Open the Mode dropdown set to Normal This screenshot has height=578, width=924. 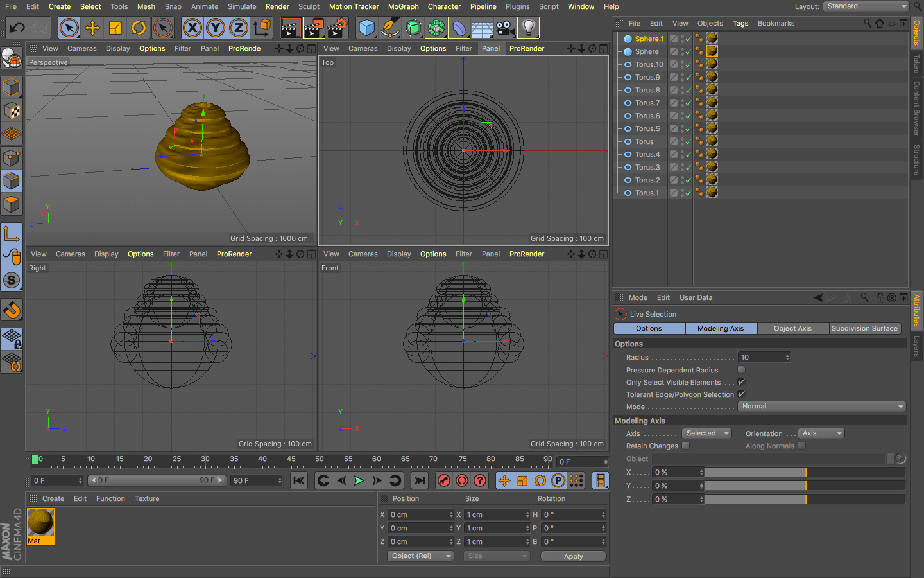tap(822, 407)
